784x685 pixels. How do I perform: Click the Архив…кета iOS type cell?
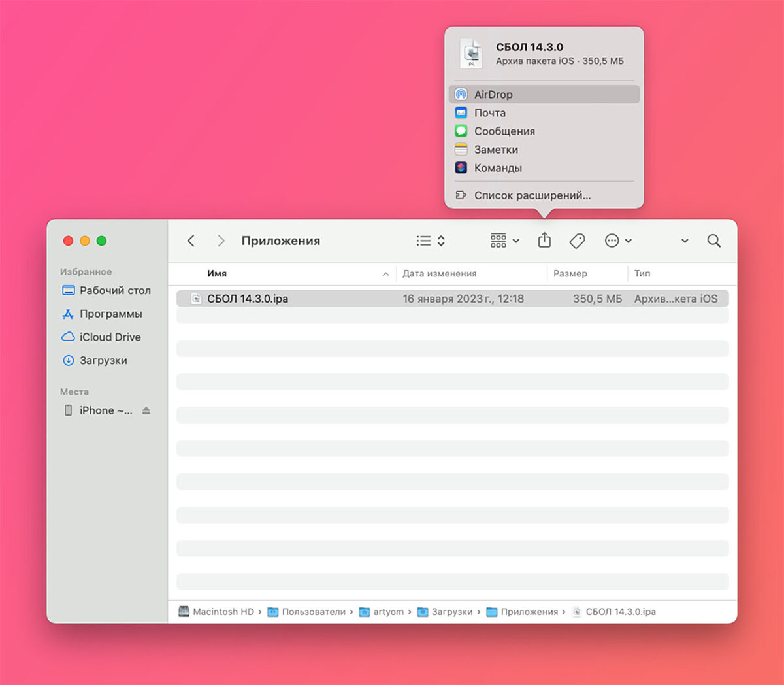pyautogui.click(x=676, y=299)
